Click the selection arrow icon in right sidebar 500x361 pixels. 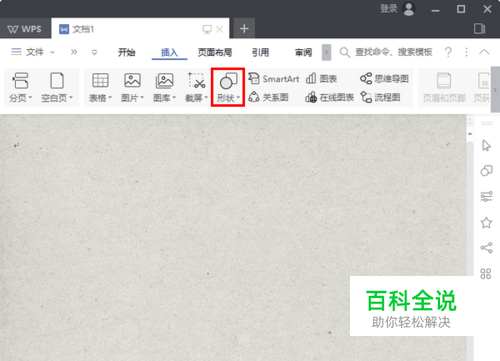click(486, 146)
